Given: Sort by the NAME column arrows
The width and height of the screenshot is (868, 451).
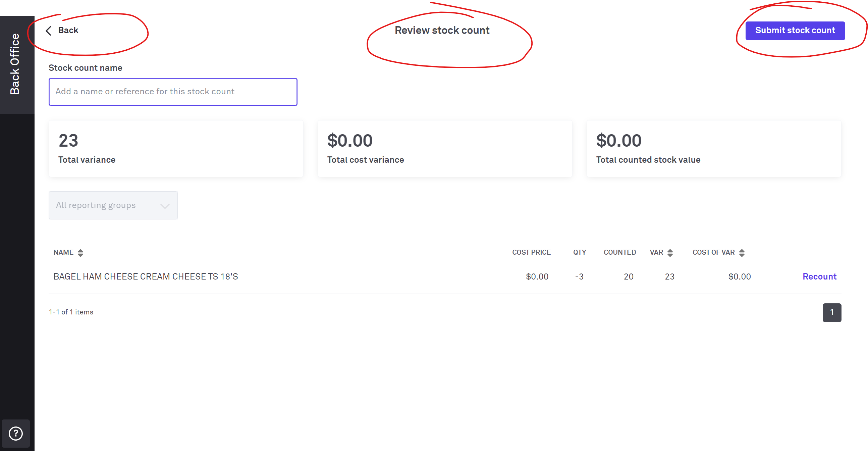Looking at the screenshot, I should coord(80,253).
